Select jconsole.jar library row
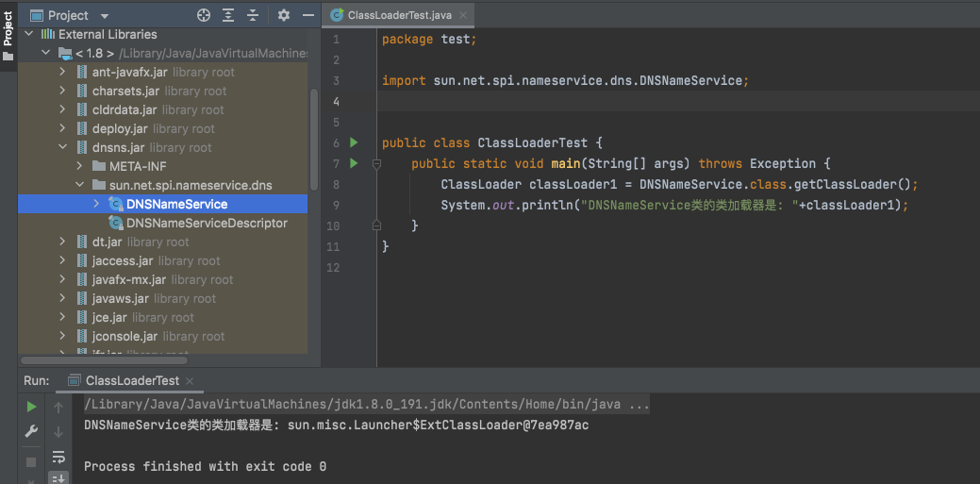The width and height of the screenshot is (980, 484). pos(162,336)
